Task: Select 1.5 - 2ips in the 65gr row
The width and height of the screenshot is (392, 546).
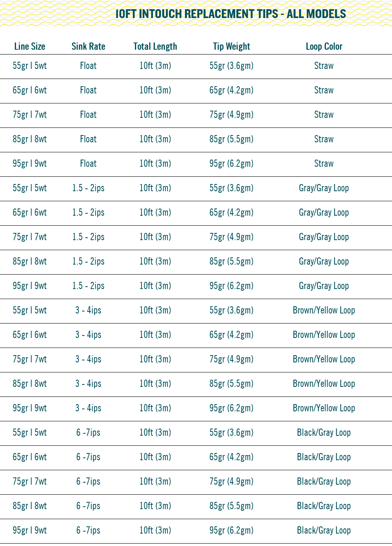Action: click(88, 212)
